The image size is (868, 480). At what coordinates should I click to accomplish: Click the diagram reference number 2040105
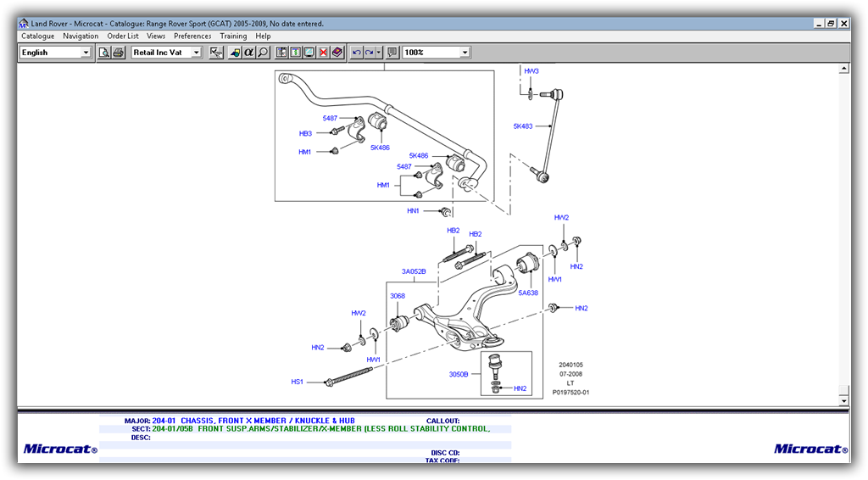[570, 365]
